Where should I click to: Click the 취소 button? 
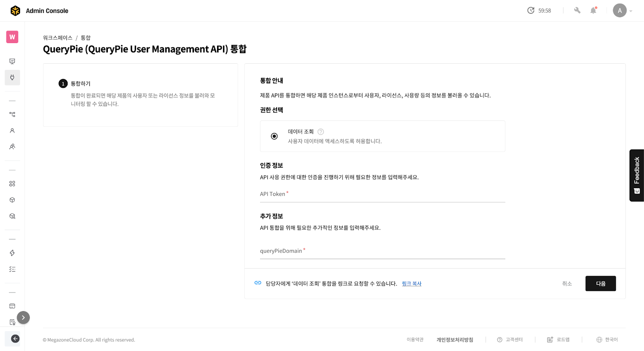(x=567, y=284)
